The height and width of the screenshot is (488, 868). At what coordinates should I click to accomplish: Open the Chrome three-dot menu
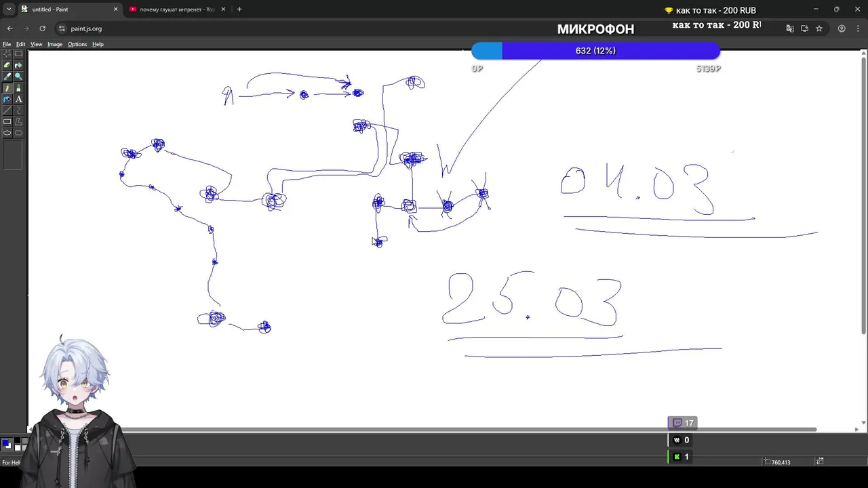click(858, 28)
